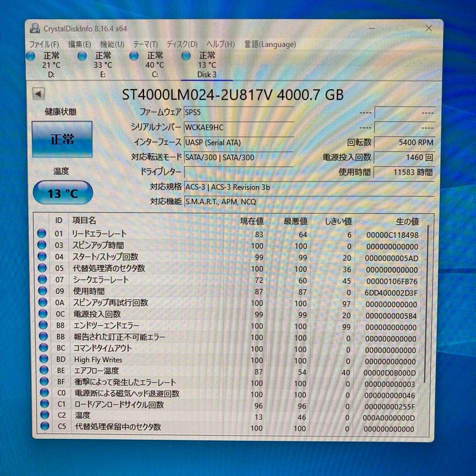Click the status icon for row 07 シークエラーレート
This screenshot has height=476, width=476.
point(42,279)
